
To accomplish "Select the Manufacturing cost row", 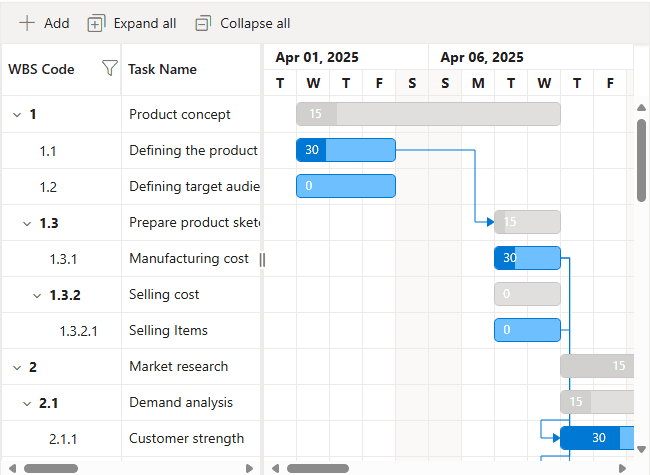I will pos(189,259).
